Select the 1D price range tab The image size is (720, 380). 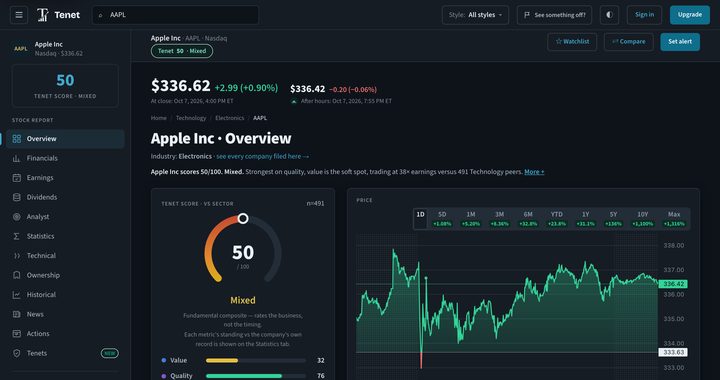click(420, 218)
